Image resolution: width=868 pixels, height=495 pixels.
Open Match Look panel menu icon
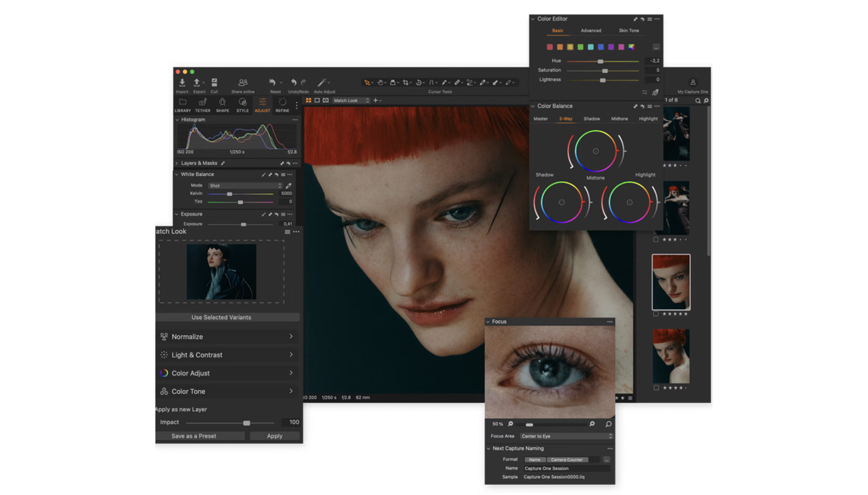(287, 232)
